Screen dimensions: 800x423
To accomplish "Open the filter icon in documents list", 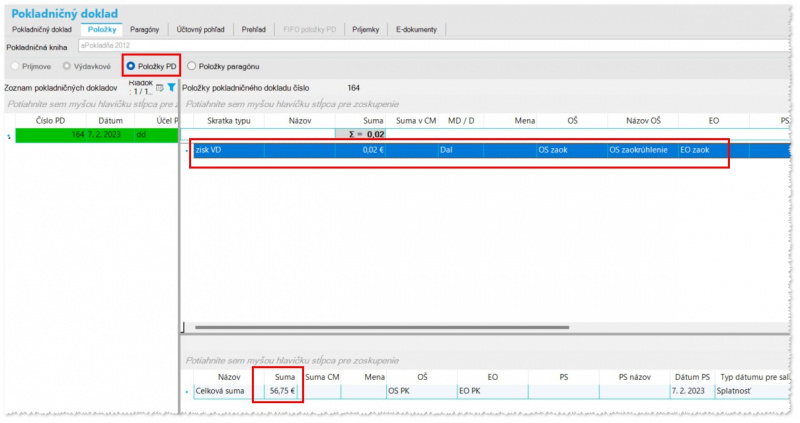I will (x=171, y=88).
